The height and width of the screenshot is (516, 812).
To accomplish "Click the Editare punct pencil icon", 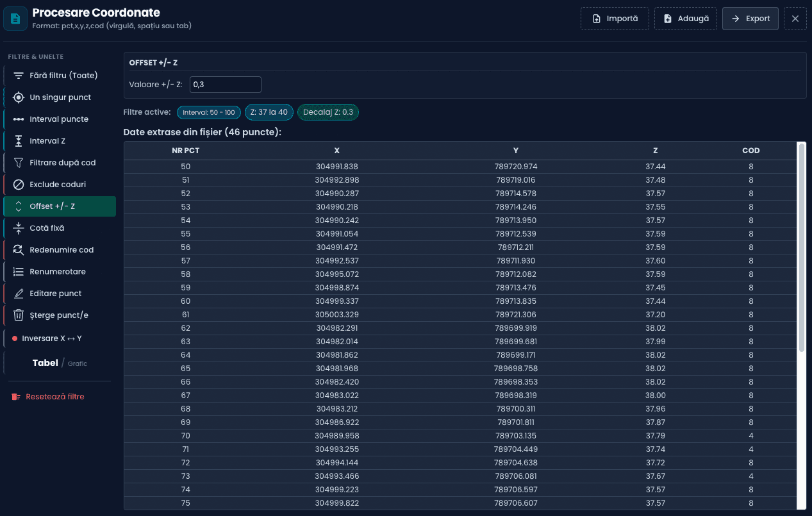I will point(19,294).
